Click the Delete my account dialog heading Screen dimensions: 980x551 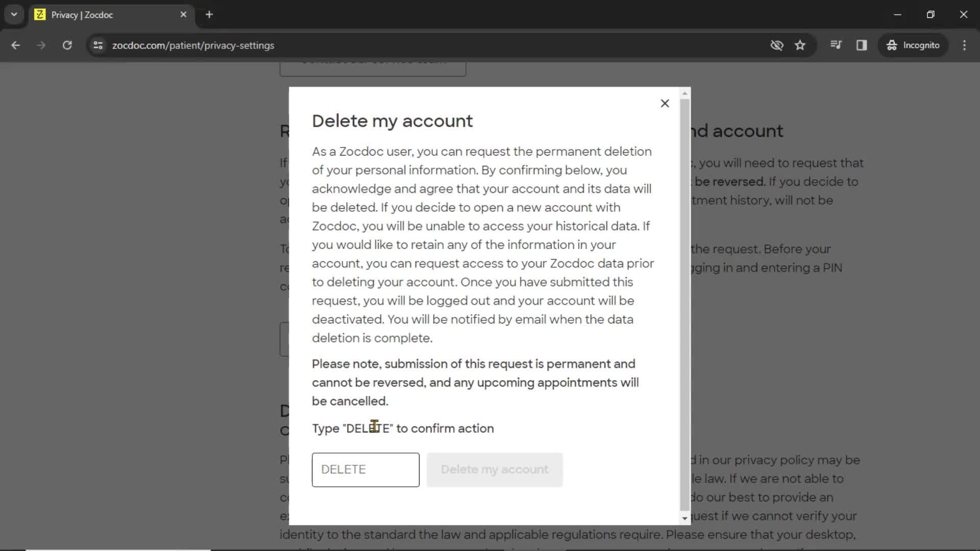coord(392,121)
